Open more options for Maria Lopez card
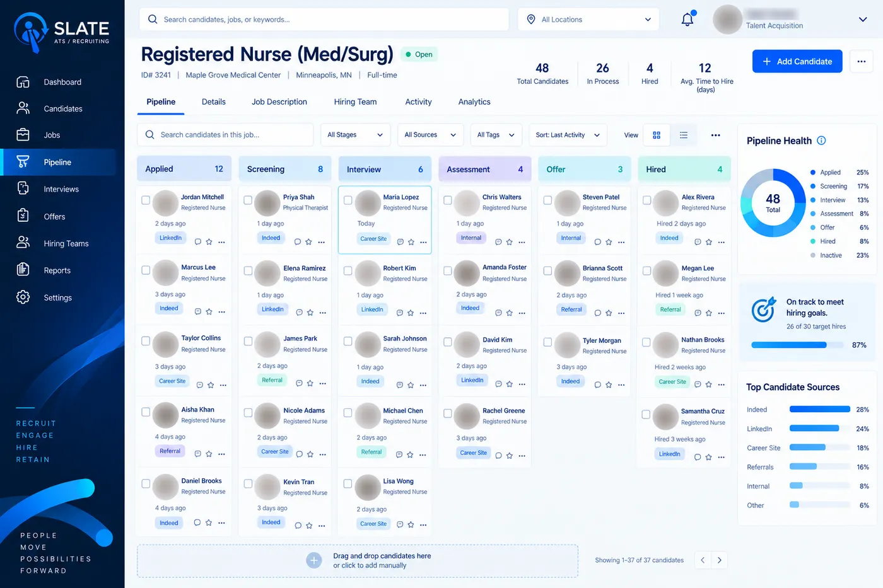This screenshot has width=883, height=588. tap(423, 242)
